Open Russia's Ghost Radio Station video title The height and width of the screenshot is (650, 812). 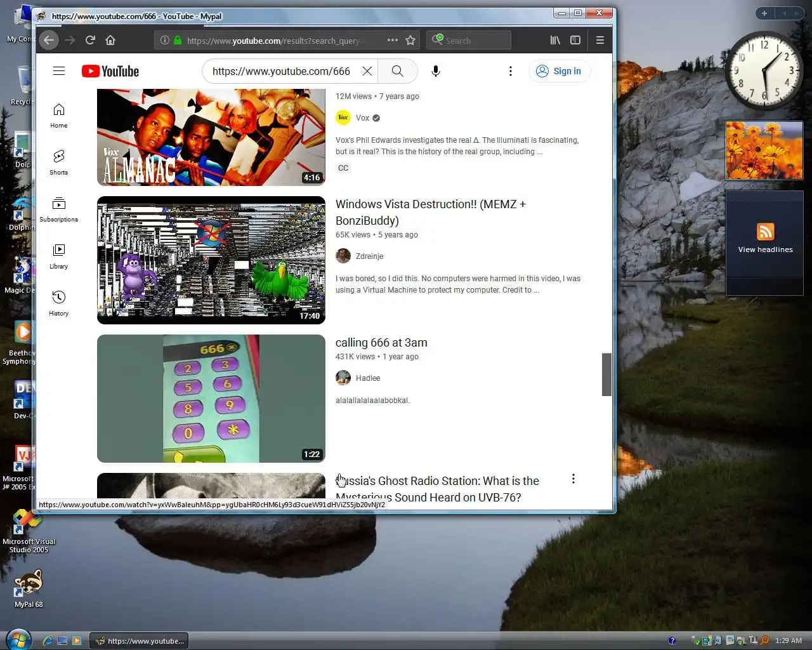[437, 489]
